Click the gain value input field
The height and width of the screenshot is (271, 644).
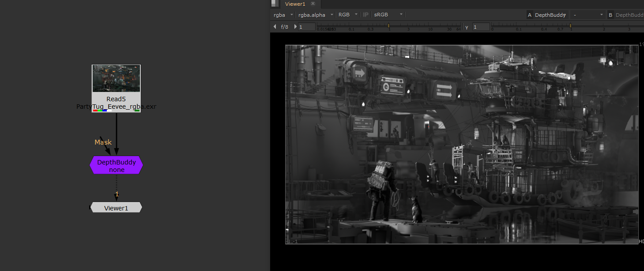[307, 27]
